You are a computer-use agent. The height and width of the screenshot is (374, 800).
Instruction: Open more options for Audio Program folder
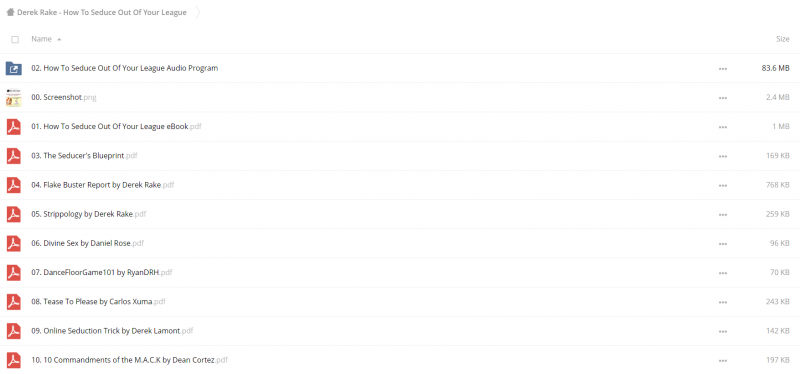click(x=722, y=68)
